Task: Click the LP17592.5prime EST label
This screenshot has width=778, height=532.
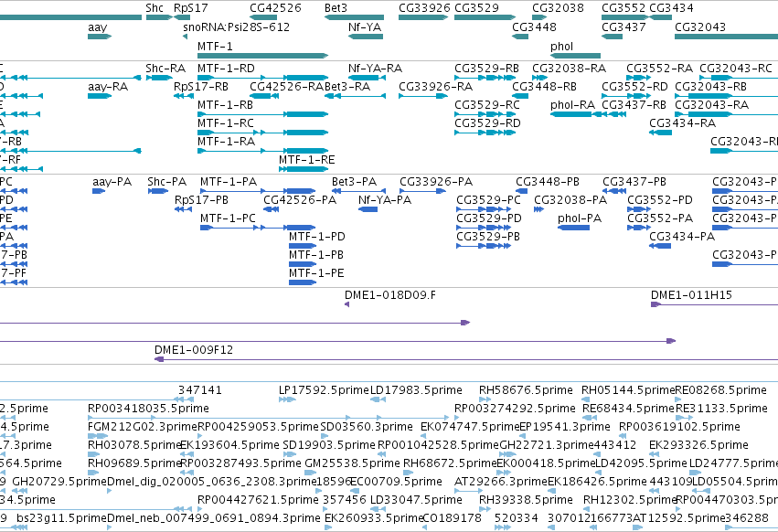Action: (324, 389)
